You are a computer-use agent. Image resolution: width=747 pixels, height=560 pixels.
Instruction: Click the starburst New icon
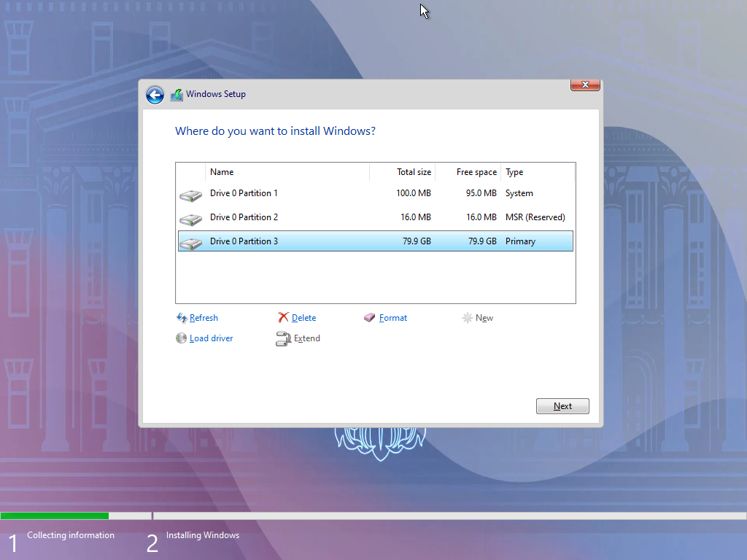(468, 318)
